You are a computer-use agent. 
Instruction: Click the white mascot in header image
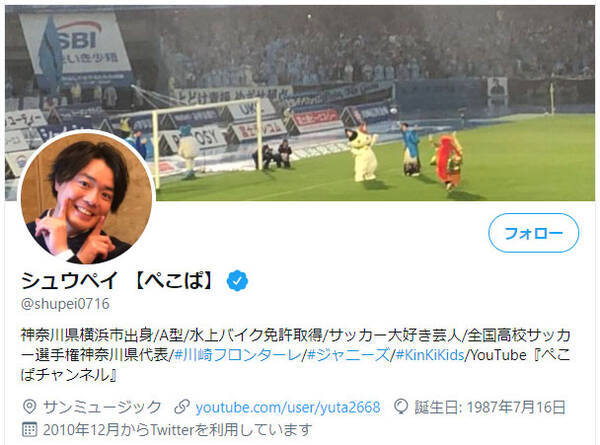tap(363, 154)
